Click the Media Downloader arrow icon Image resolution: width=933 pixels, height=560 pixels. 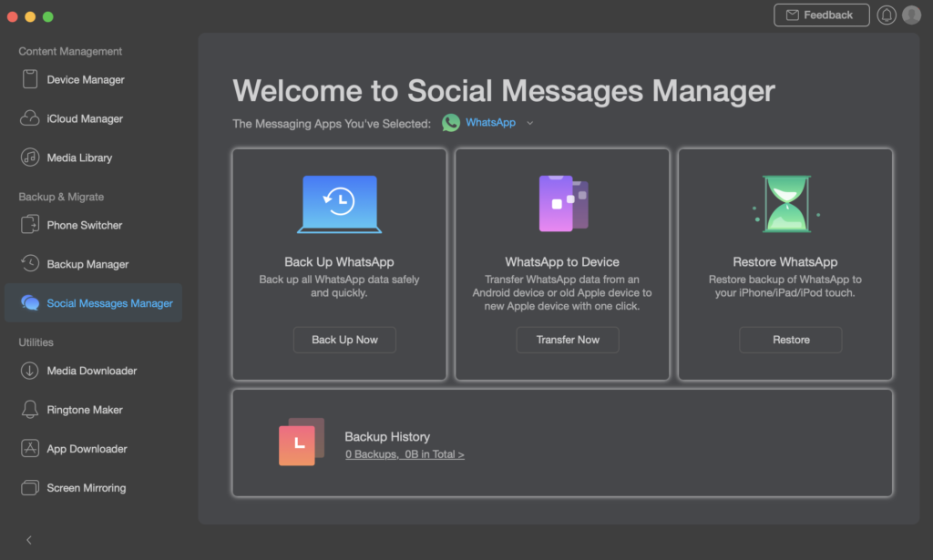(30, 371)
